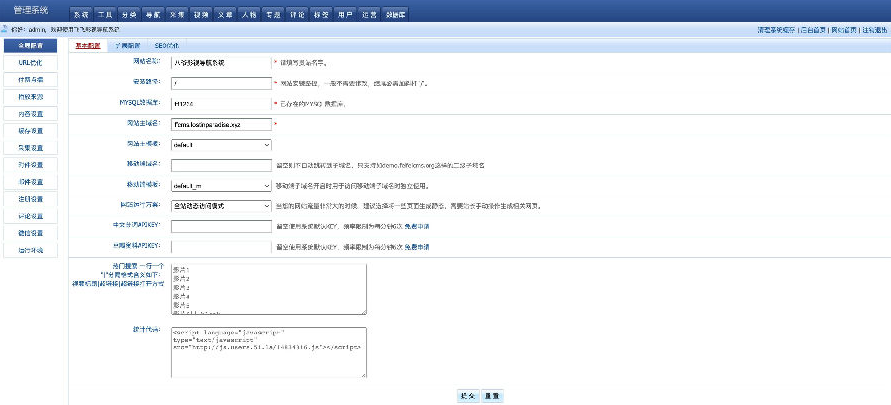Viewport: 891px width, 405px height.
Task: Focus the last APIKEY input above 热门搜索
Action: (222, 247)
